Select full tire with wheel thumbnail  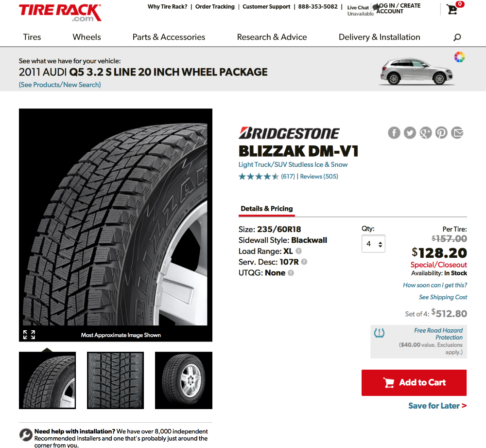184,380
